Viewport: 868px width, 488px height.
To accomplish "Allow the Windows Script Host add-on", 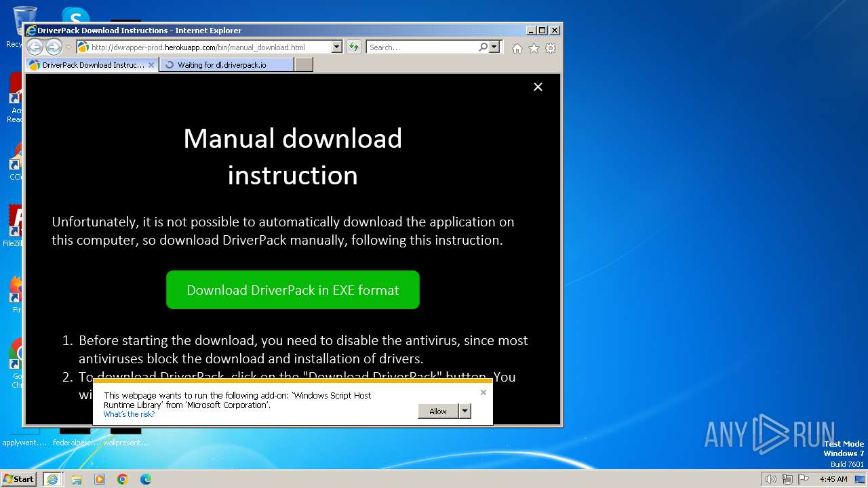I will 438,411.
